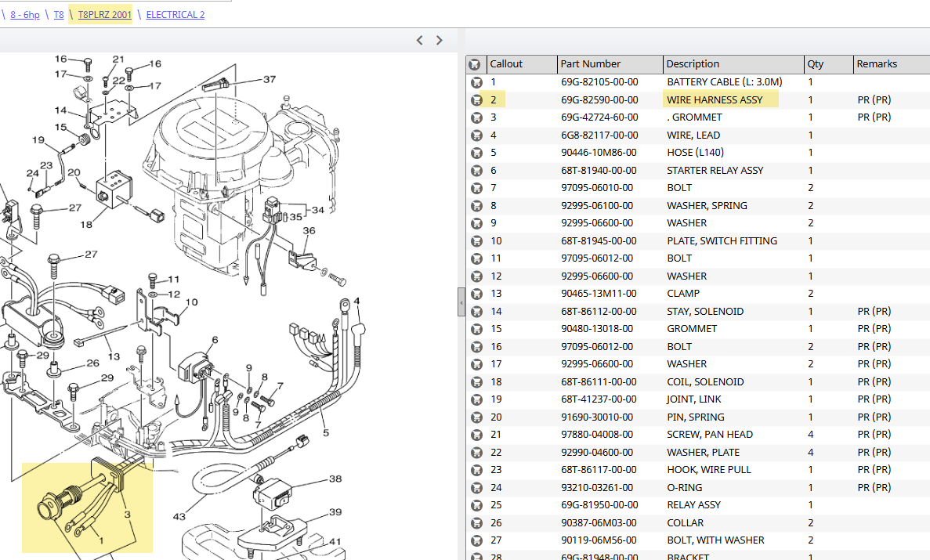Open the ELECTRICAL 2 breadcrumb link
Viewport: 930px width, 560px height.
(176, 15)
